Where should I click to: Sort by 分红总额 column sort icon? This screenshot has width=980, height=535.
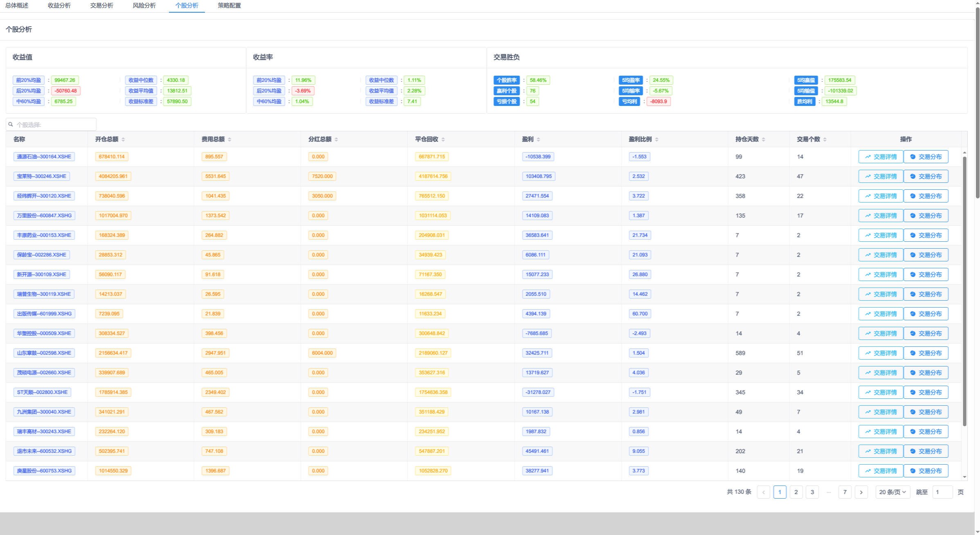click(336, 139)
